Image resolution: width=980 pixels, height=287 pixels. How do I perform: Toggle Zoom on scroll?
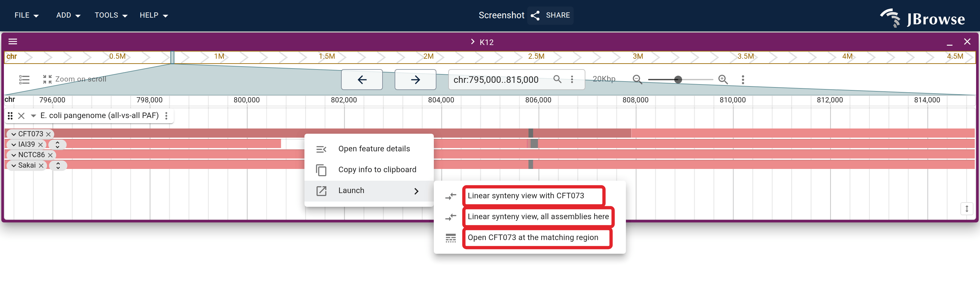pyautogui.click(x=74, y=79)
